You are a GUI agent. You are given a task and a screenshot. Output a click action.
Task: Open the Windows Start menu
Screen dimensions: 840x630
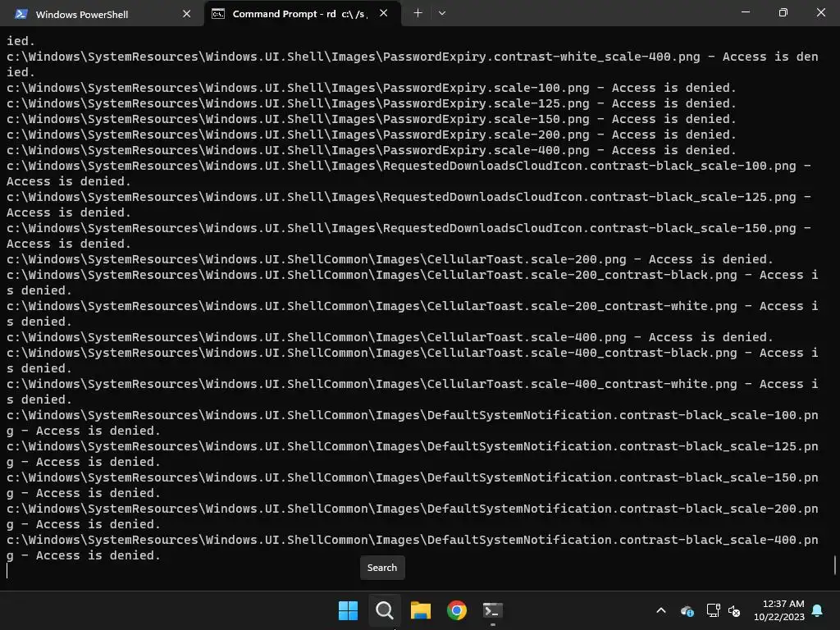[x=348, y=610]
